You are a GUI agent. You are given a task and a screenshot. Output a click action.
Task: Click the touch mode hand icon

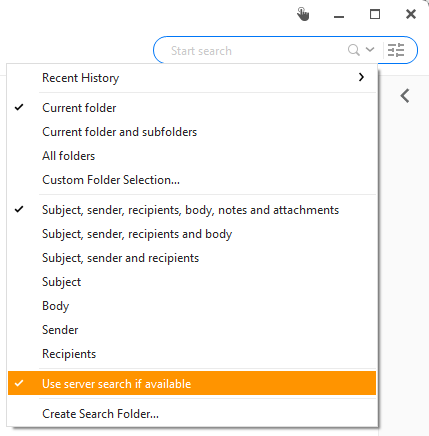[303, 14]
